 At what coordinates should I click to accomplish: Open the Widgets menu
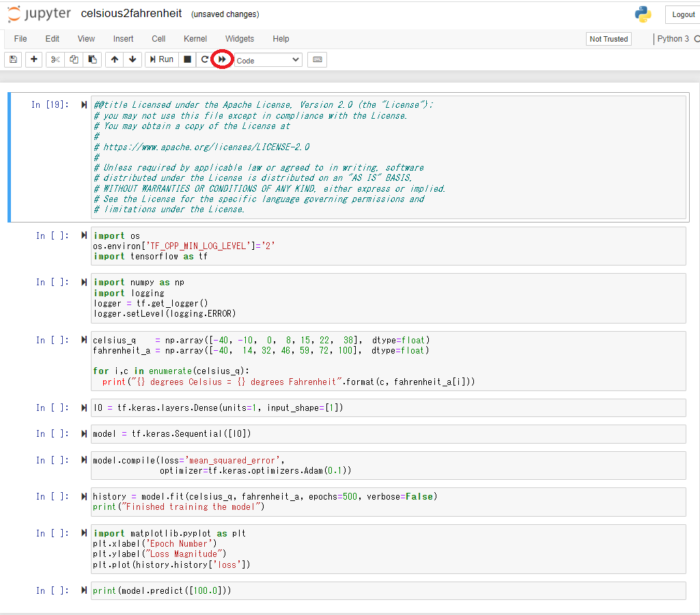pyautogui.click(x=239, y=39)
